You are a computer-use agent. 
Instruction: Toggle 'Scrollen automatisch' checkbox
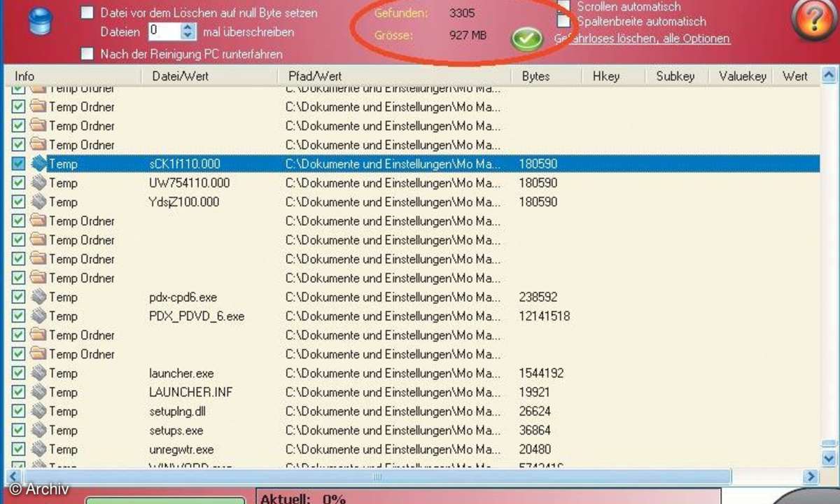(564, 6)
